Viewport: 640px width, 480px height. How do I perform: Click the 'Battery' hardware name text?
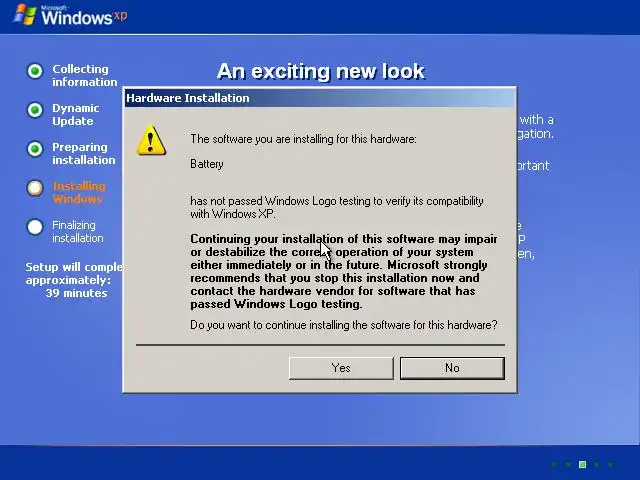(207, 164)
